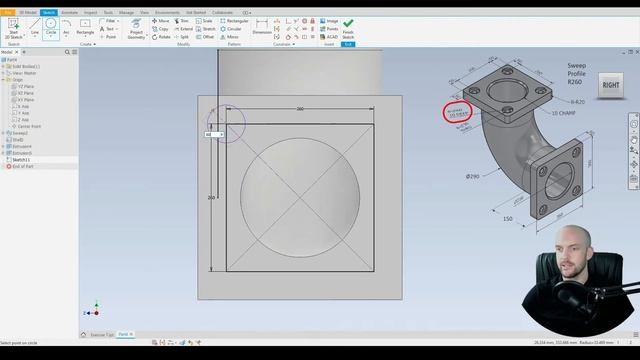Switch to the Tools tab
Screen dimensions: 640x360
tap(108, 13)
